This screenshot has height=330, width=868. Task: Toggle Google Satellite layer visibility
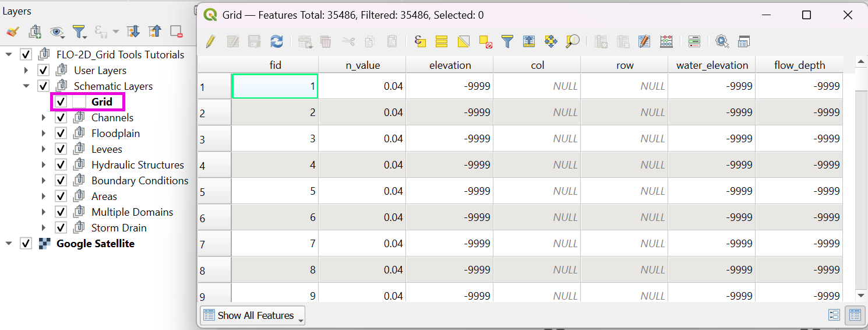26,244
